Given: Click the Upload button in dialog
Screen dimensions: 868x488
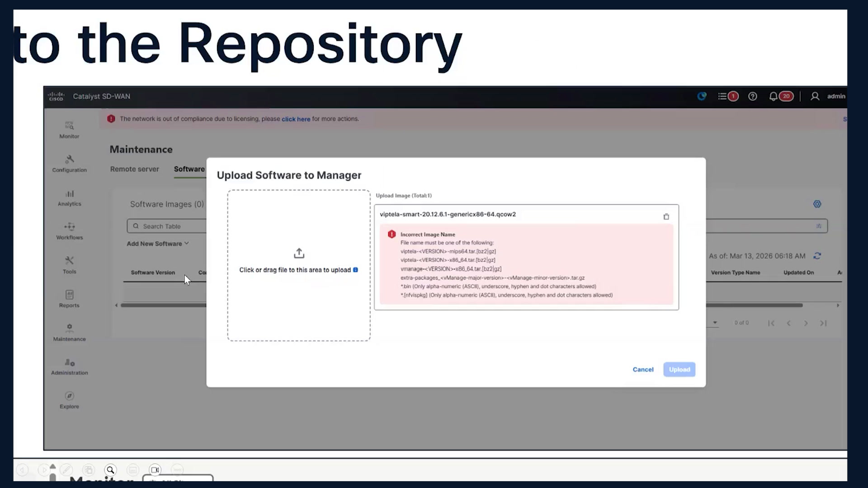Looking at the screenshot, I should click(x=679, y=370).
